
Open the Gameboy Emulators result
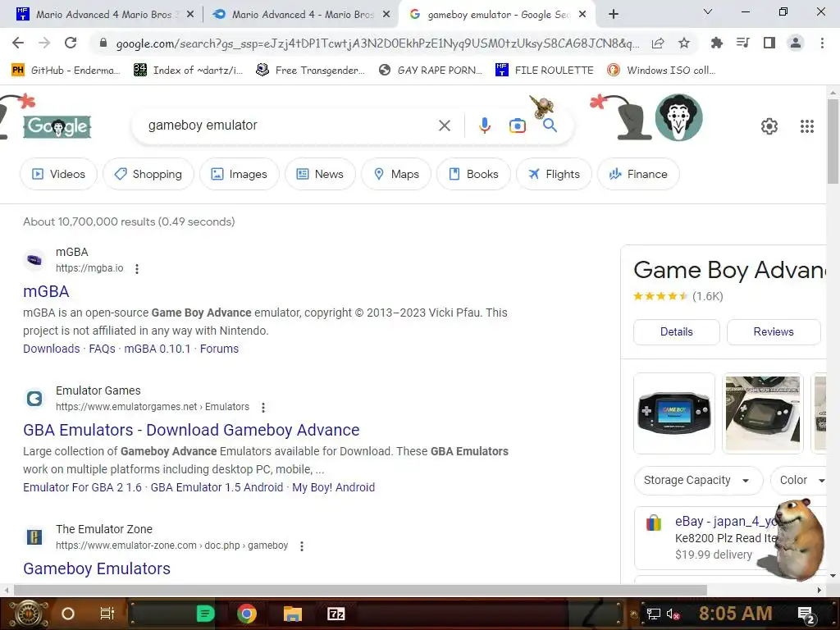click(x=97, y=568)
